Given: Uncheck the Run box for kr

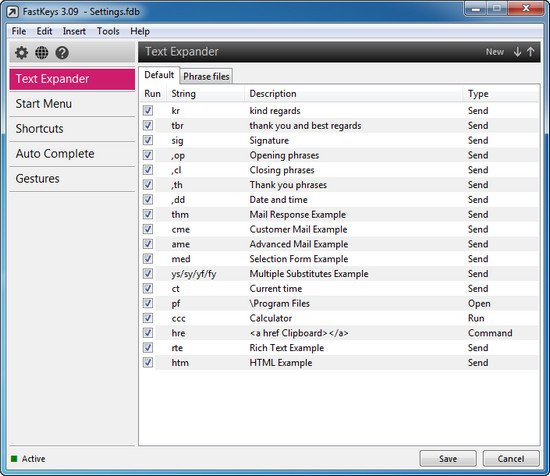Looking at the screenshot, I should 148,110.
